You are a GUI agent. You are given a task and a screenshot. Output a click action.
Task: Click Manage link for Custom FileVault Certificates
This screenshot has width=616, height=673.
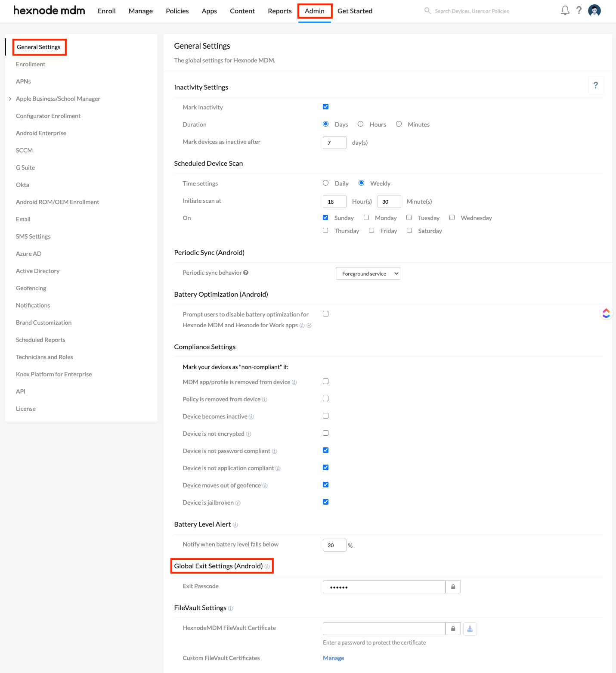[x=334, y=658]
